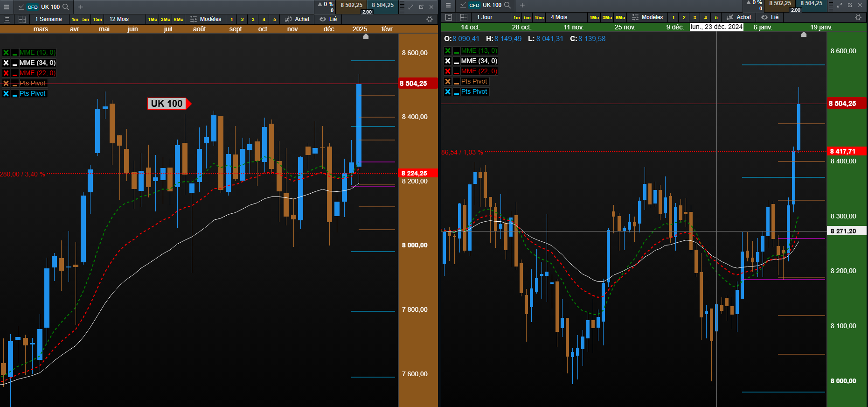Open the left chart hamburger menu

tap(7, 7)
